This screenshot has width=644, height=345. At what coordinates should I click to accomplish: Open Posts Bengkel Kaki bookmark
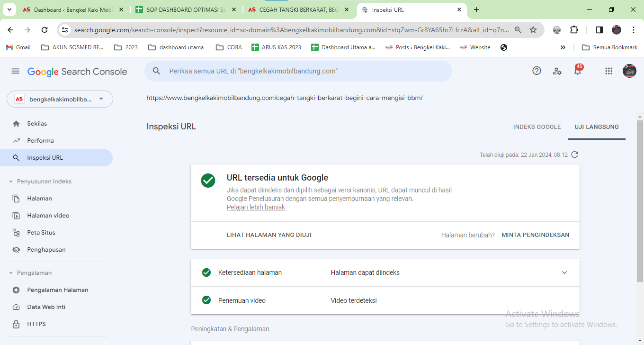(x=418, y=47)
